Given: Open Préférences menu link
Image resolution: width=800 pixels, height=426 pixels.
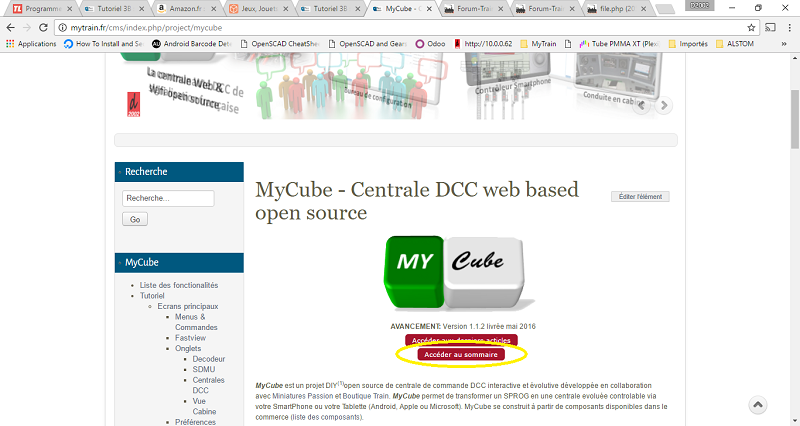Looking at the screenshot, I should pyautogui.click(x=195, y=422).
